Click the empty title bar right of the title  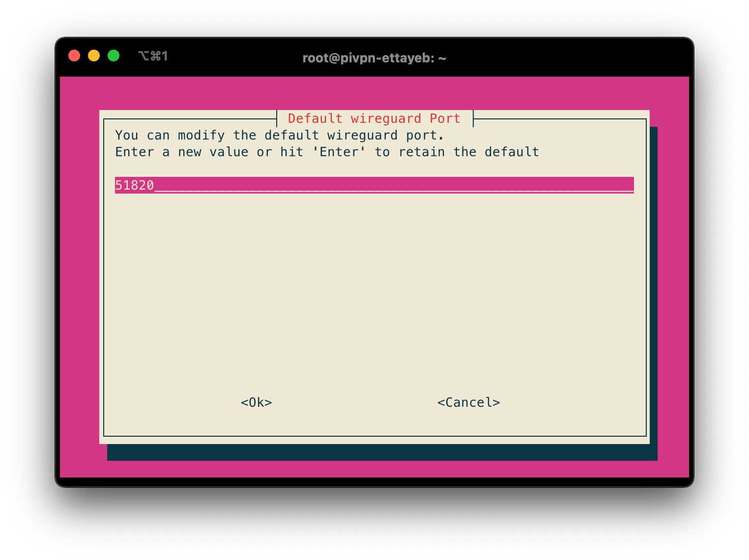coord(565,57)
